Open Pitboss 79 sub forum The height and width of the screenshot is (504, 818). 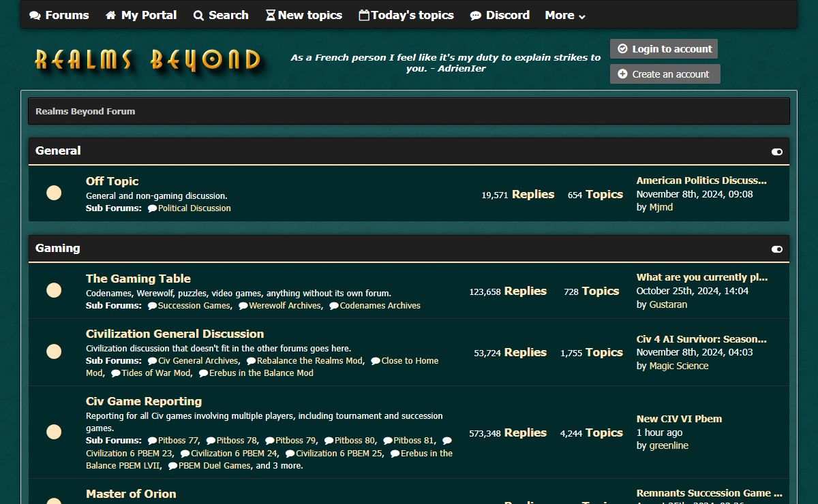coord(296,441)
